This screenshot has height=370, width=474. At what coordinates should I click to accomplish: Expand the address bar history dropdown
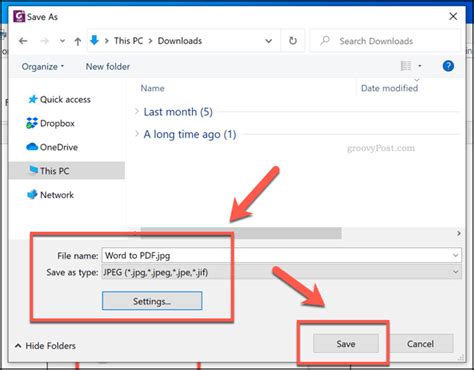click(268, 41)
